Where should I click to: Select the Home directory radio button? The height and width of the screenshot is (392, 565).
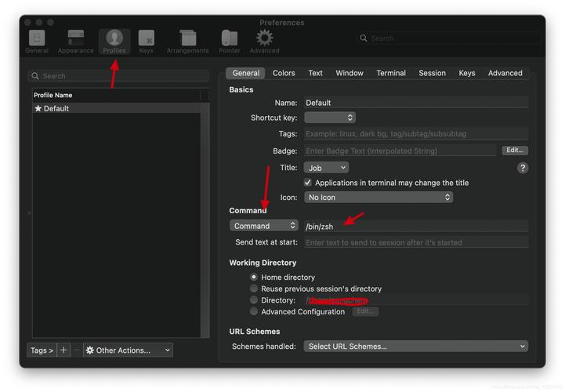click(x=254, y=278)
